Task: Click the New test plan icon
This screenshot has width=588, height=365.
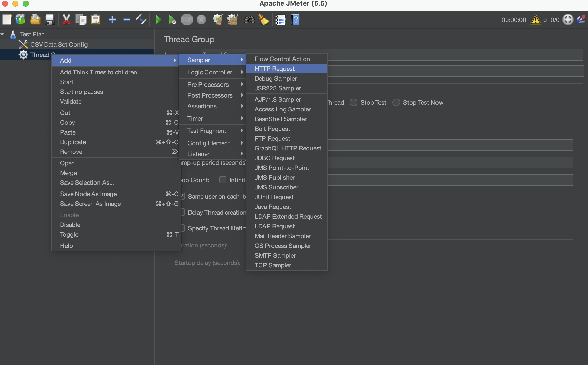Action: click(7, 20)
